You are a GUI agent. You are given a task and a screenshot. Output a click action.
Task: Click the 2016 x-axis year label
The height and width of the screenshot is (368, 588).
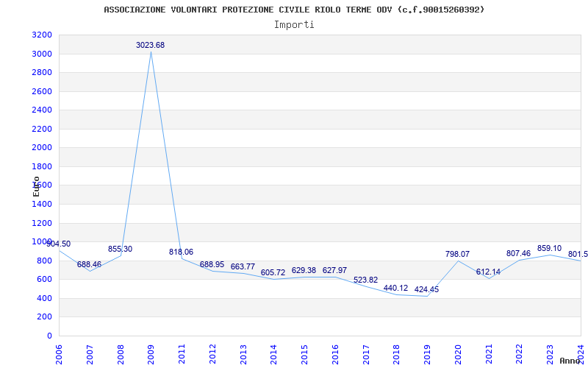[335, 353]
